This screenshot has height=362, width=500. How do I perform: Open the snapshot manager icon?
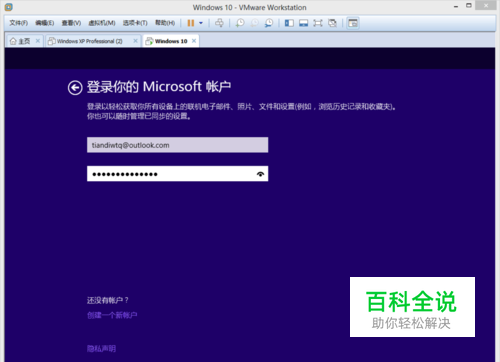[x=269, y=23]
